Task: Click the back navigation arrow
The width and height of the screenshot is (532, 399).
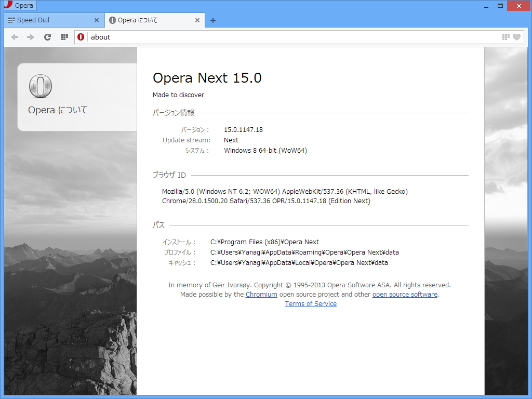Action: tap(15, 37)
